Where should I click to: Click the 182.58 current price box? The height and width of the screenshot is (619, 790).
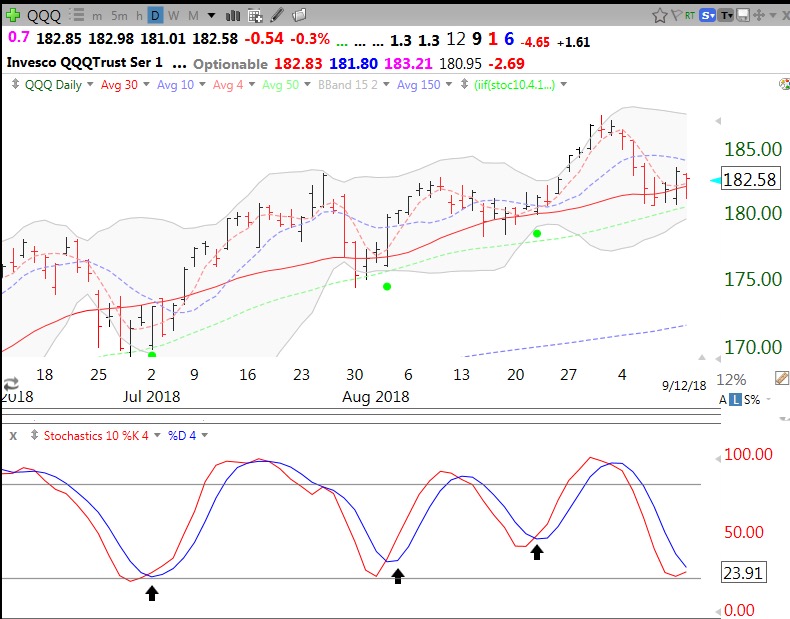[x=751, y=179]
